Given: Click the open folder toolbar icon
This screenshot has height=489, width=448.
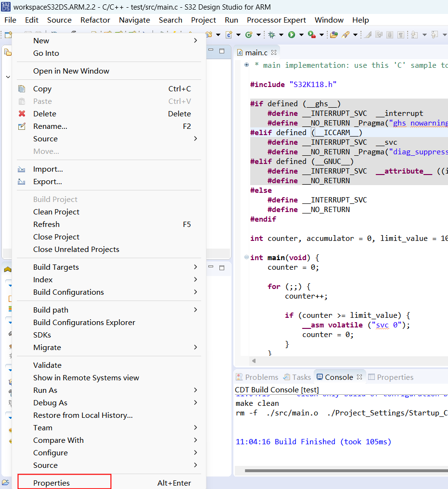Looking at the screenshot, I should point(333,35).
